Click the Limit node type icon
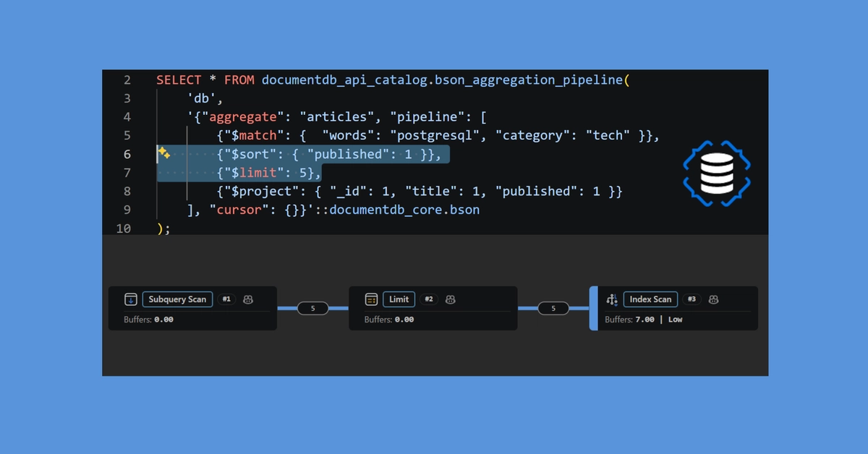Image resolution: width=868 pixels, height=454 pixels. [x=371, y=299]
